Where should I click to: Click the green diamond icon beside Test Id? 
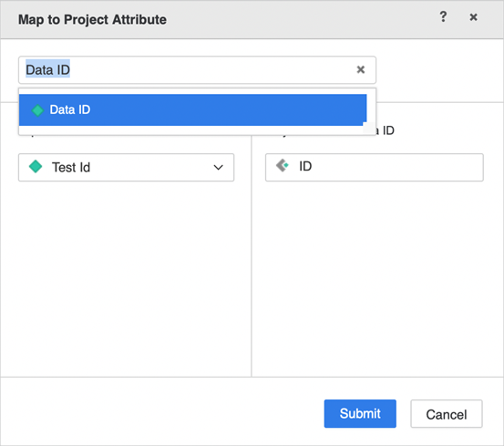point(36,167)
